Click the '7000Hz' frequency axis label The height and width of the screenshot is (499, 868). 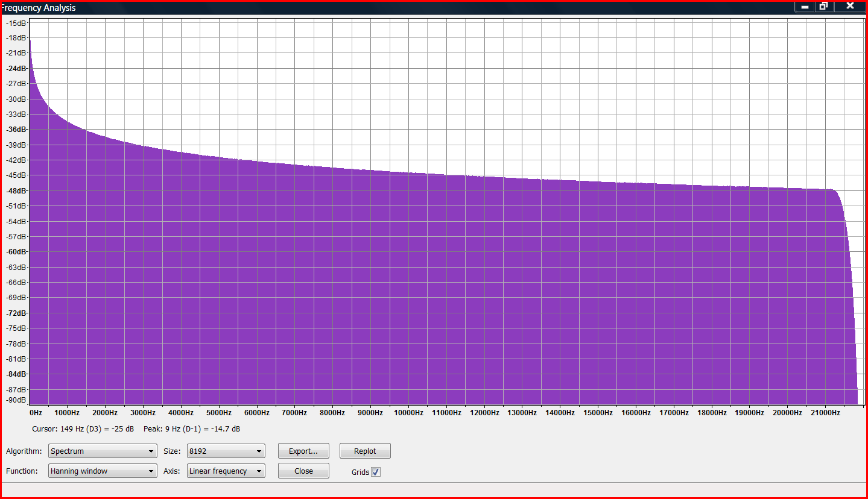click(295, 413)
